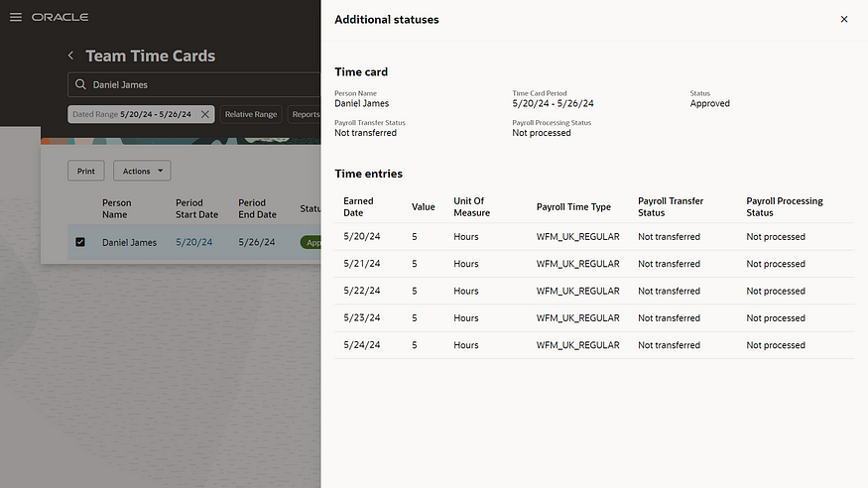Click the Payroll Processing Status column header
The height and width of the screenshot is (488, 868).
[784, 206]
